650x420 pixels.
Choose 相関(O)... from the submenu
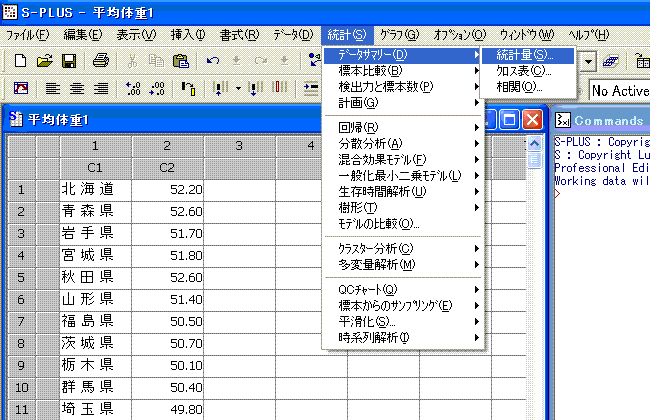click(x=528, y=87)
